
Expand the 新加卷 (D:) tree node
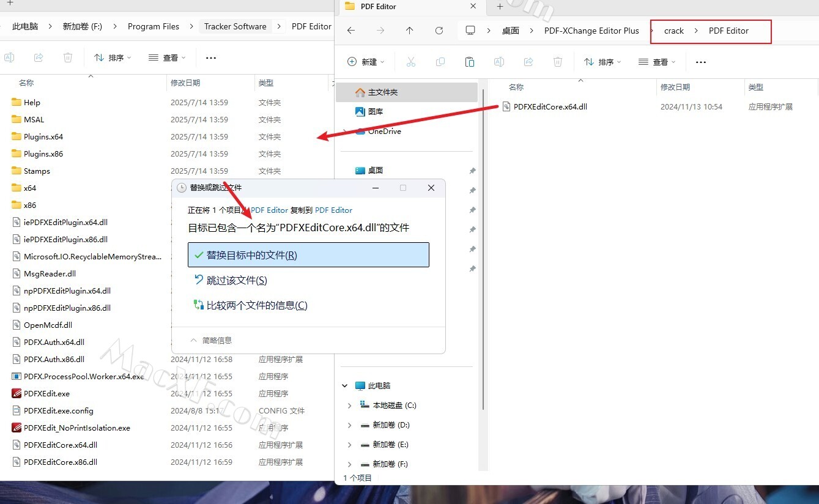(350, 425)
